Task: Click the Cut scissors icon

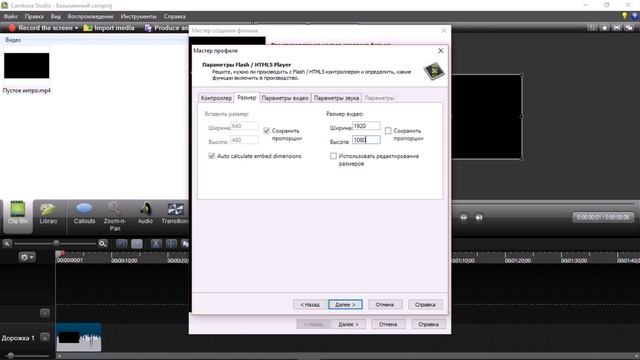Action: point(156,244)
